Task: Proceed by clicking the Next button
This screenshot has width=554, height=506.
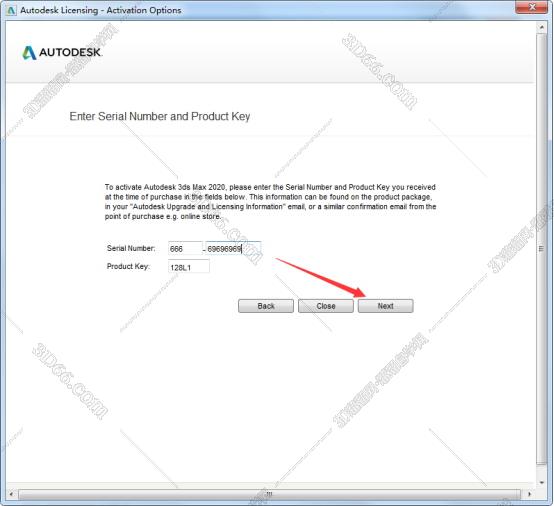Action: [x=385, y=306]
